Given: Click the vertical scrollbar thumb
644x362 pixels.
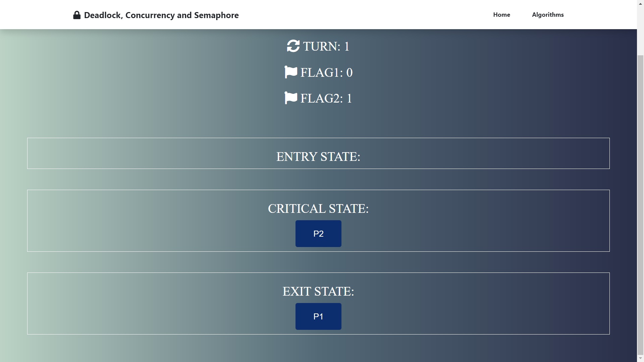Looking at the screenshot, I should point(640,204).
